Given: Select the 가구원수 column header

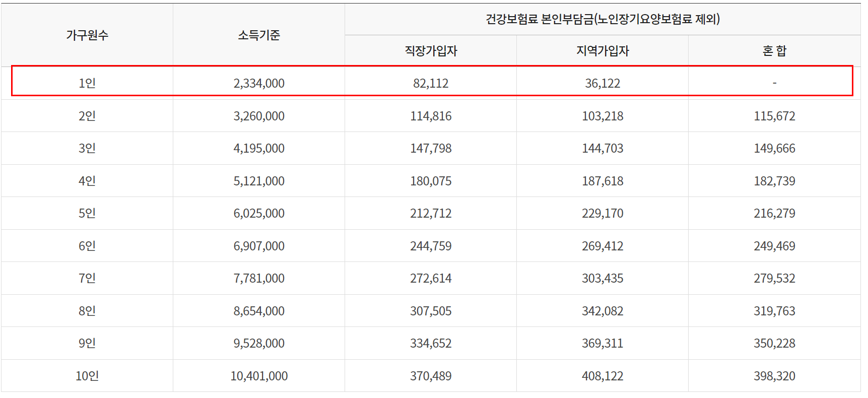Looking at the screenshot, I should click(87, 35).
